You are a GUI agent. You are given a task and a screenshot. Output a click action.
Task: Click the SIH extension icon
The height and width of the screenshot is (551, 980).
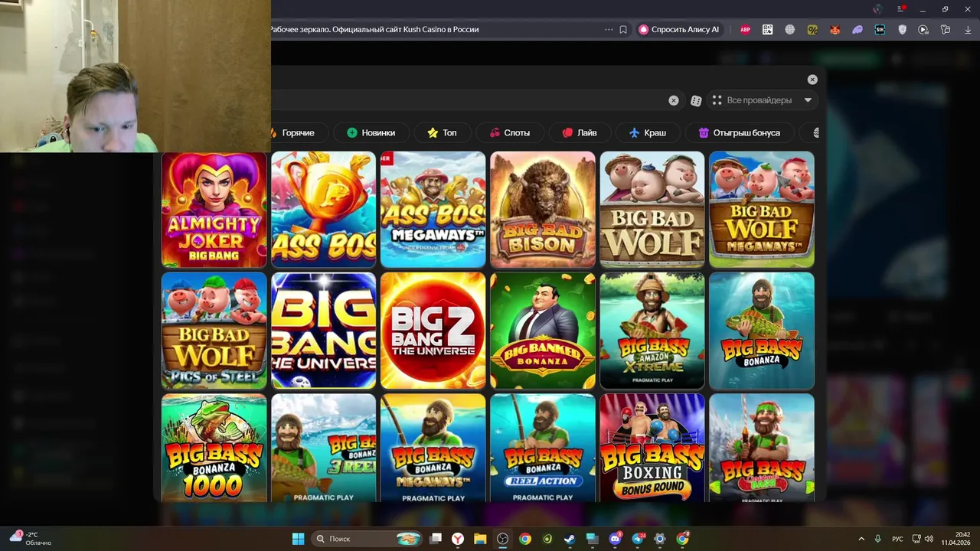pyautogui.click(x=880, y=30)
